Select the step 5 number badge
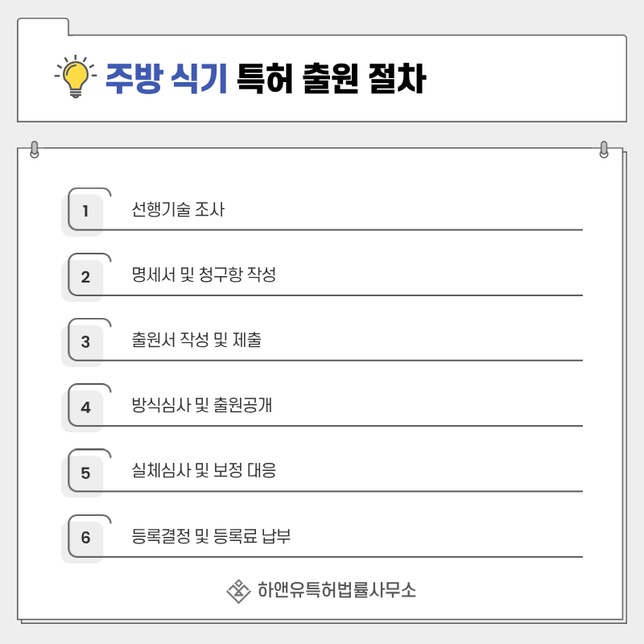Image resolution: width=644 pixels, height=644 pixels. tap(85, 472)
